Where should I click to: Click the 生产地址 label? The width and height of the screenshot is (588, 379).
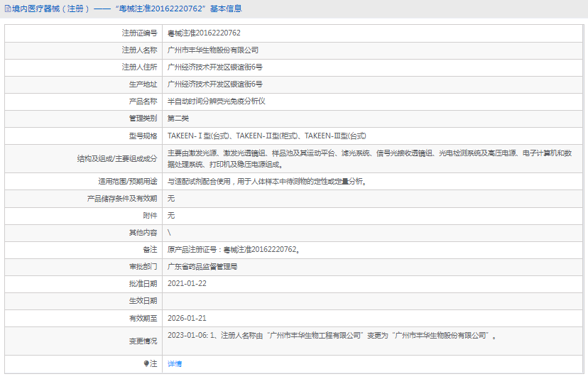[143, 84]
